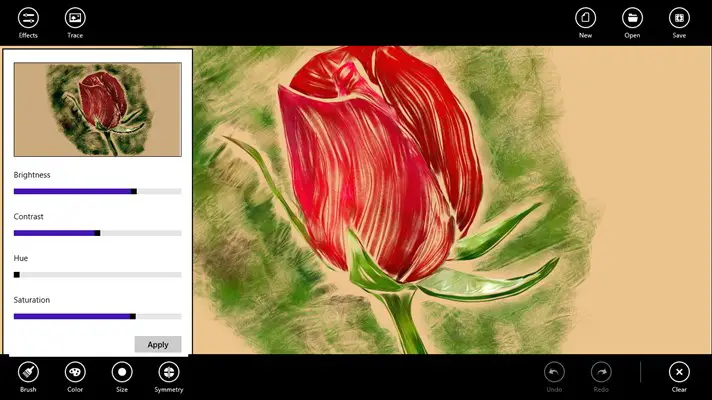Click the Apply button

click(158, 345)
